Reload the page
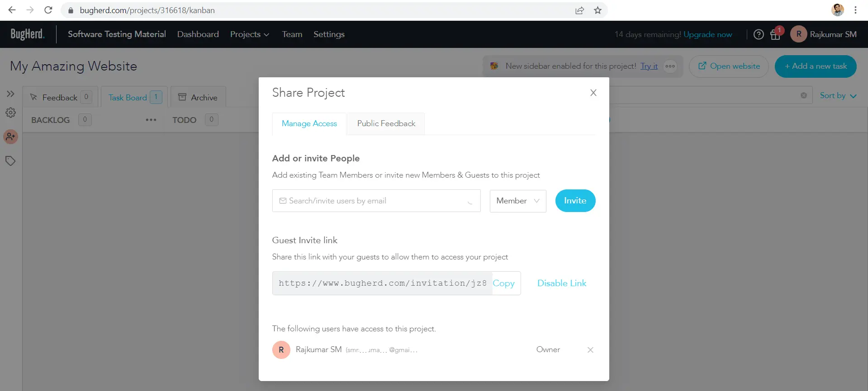868x391 pixels. point(48,10)
